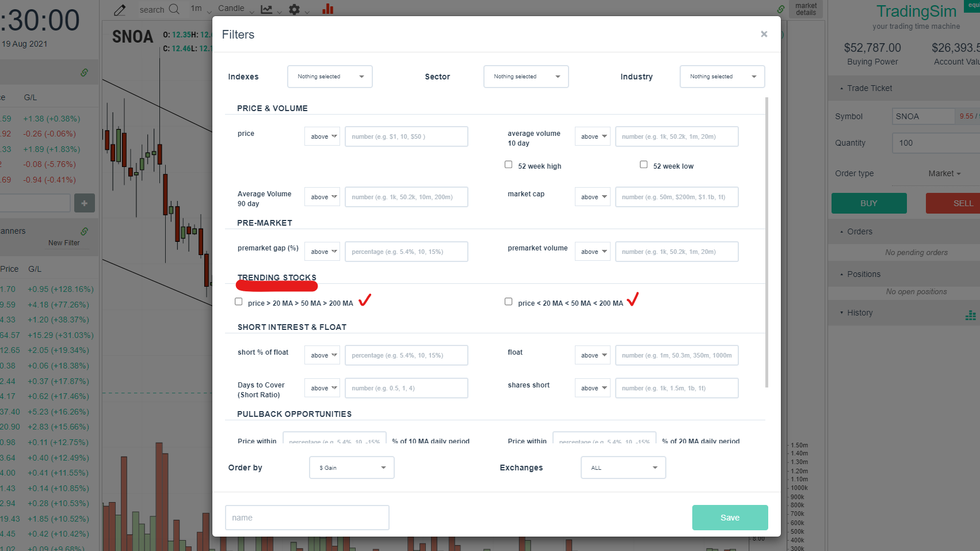The width and height of the screenshot is (980, 551).
Task: Open the Candle chart style menu
Action: pos(235,9)
